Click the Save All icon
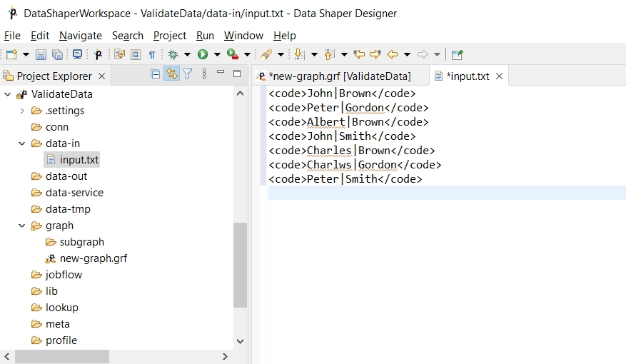 (x=57, y=54)
